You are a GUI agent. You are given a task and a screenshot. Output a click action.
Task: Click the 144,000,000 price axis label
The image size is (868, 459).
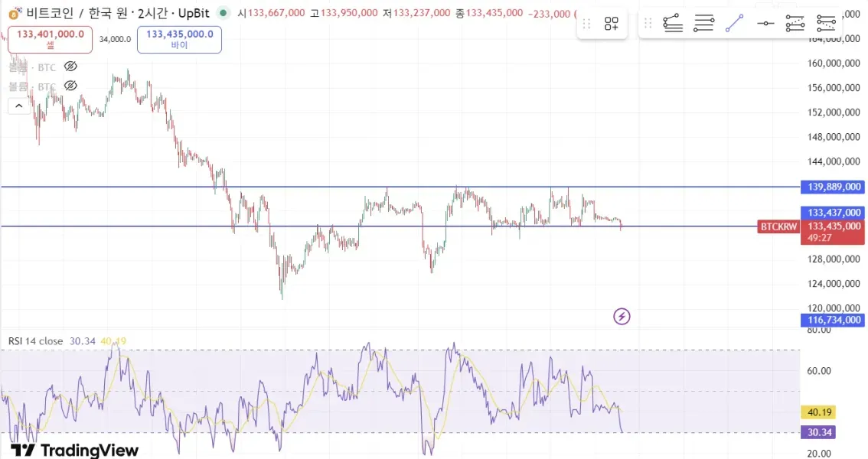[x=833, y=161]
